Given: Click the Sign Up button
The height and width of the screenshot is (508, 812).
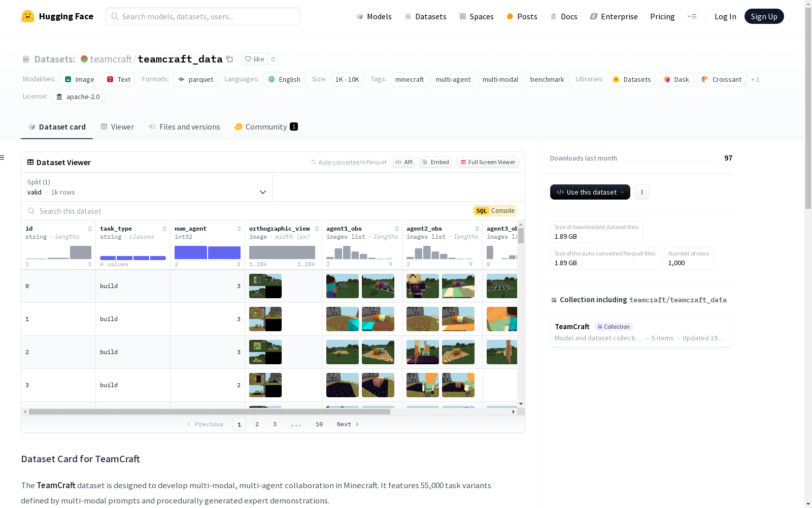Looking at the screenshot, I should point(764,16).
